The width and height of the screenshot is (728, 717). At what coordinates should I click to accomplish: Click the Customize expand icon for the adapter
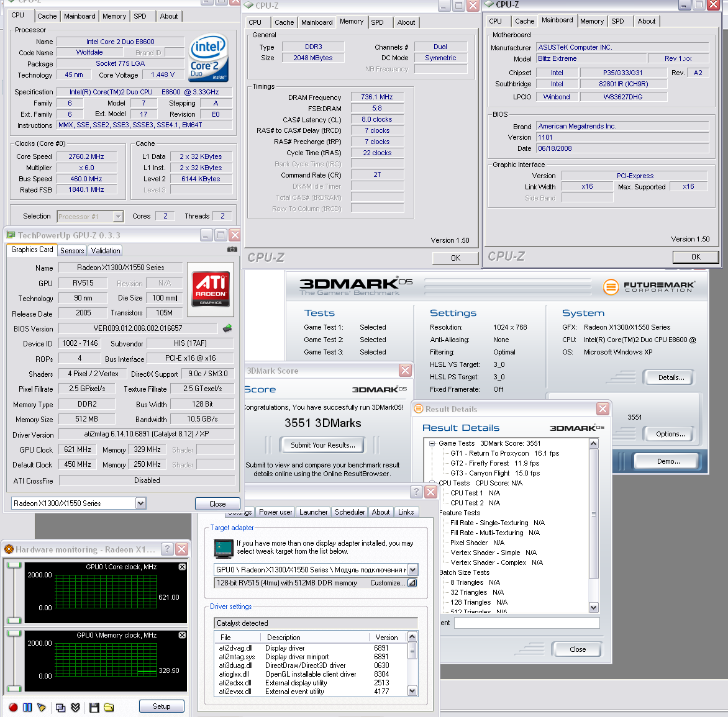412,583
